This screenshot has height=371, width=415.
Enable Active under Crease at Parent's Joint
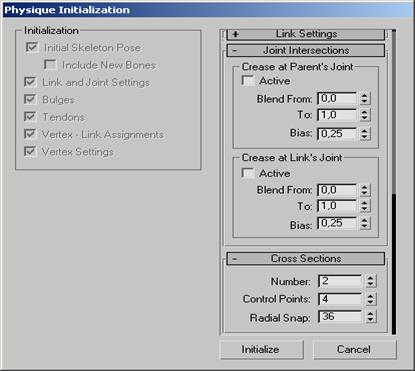[248, 81]
